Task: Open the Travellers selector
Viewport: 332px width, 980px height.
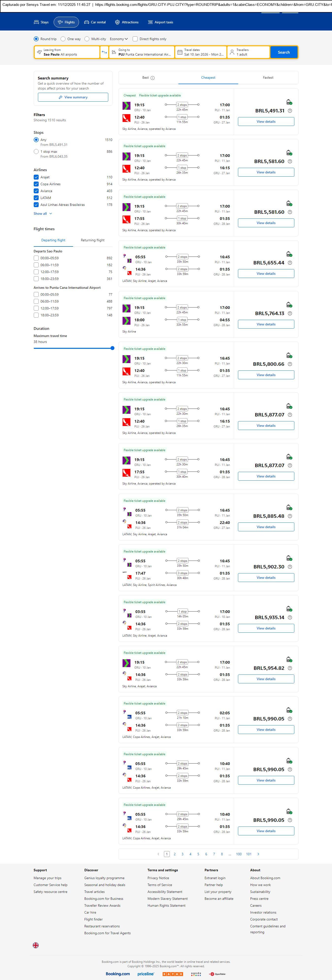Action: [x=248, y=52]
